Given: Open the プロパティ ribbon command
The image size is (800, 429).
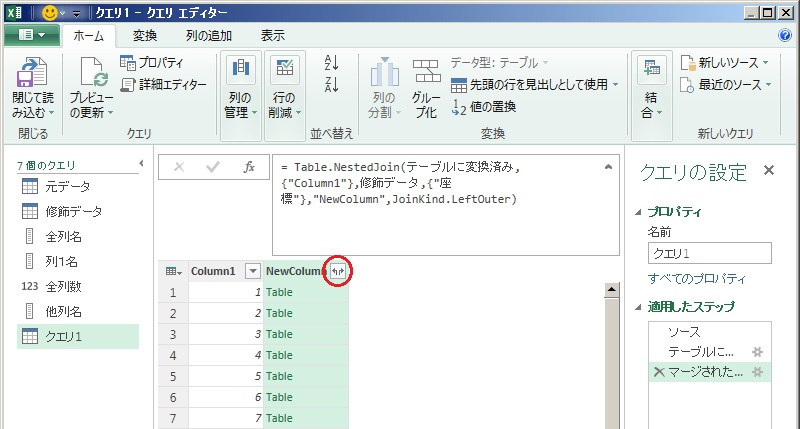Looking at the screenshot, I should (152, 62).
